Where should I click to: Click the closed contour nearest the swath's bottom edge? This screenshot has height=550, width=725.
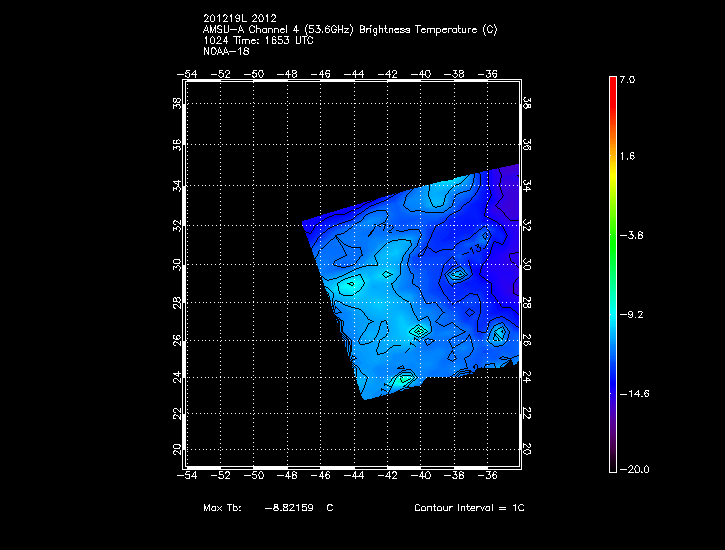pyautogui.click(x=404, y=379)
